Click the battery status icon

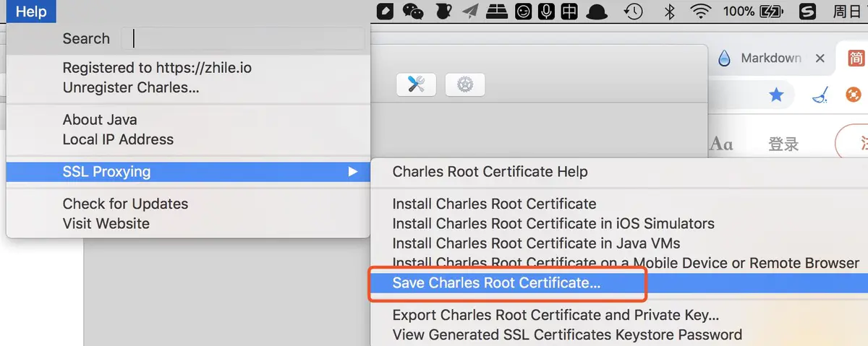click(773, 12)
